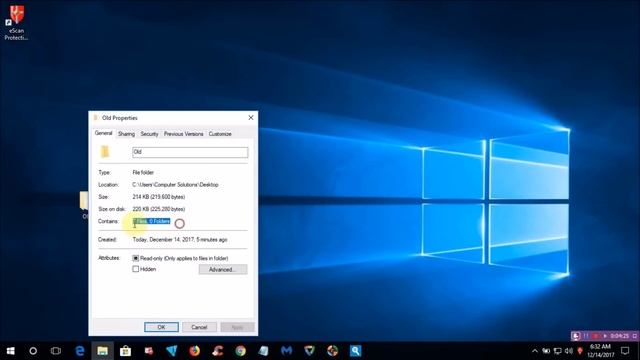Enable the Hidden attribute checkbox
This screenshot has width=640, height=360.
click(136, 269)
